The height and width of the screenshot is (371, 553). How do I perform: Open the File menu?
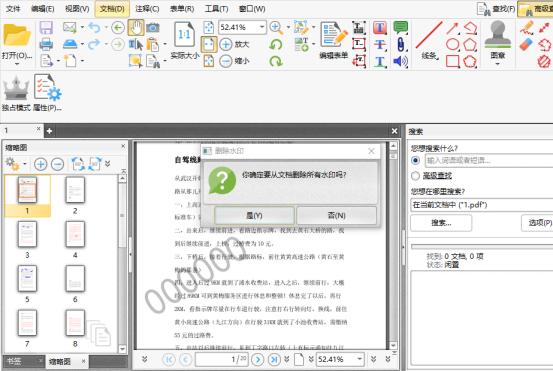click(x=13, y=9)
